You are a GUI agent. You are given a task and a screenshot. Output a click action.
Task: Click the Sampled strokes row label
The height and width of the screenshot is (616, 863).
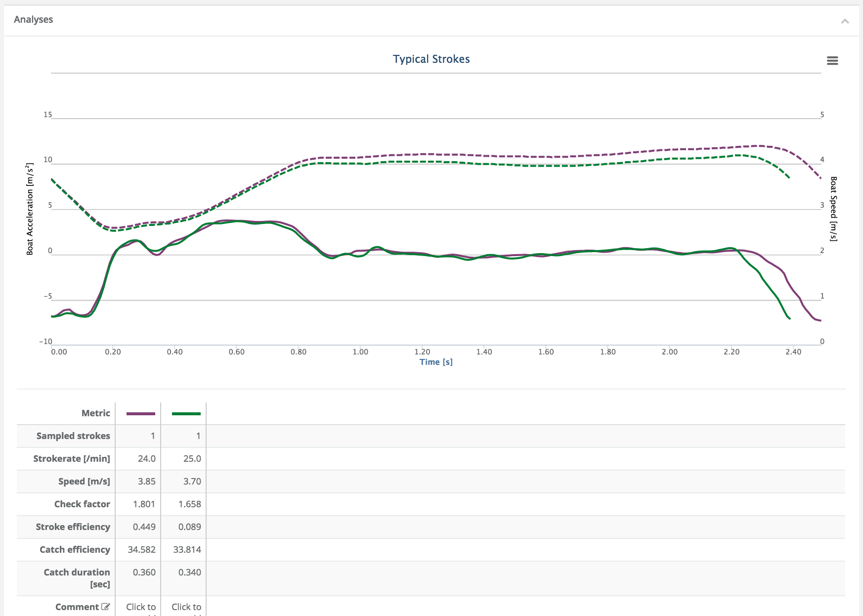(x=73, y=436)
